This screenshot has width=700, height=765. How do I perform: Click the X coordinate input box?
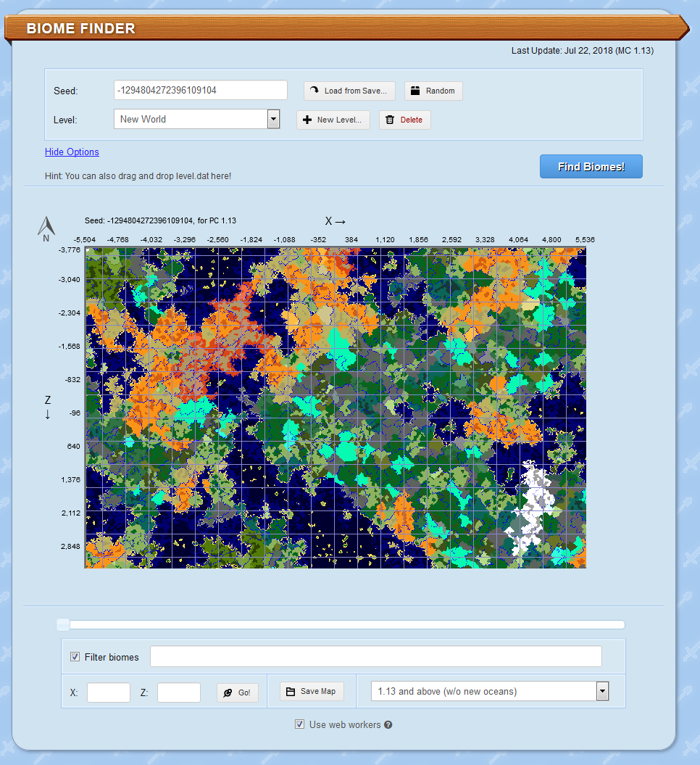pos(108,692)
